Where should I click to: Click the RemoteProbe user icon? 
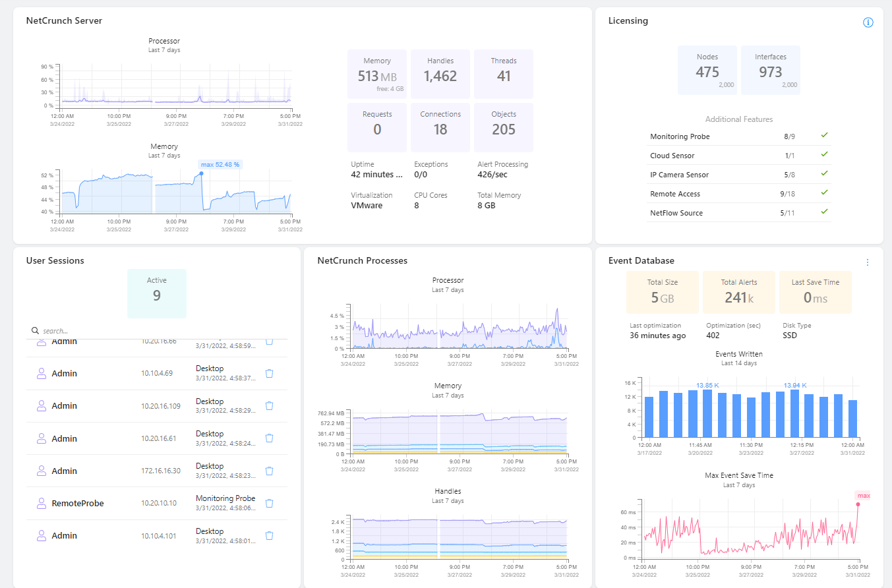click(x=42, y=503)
